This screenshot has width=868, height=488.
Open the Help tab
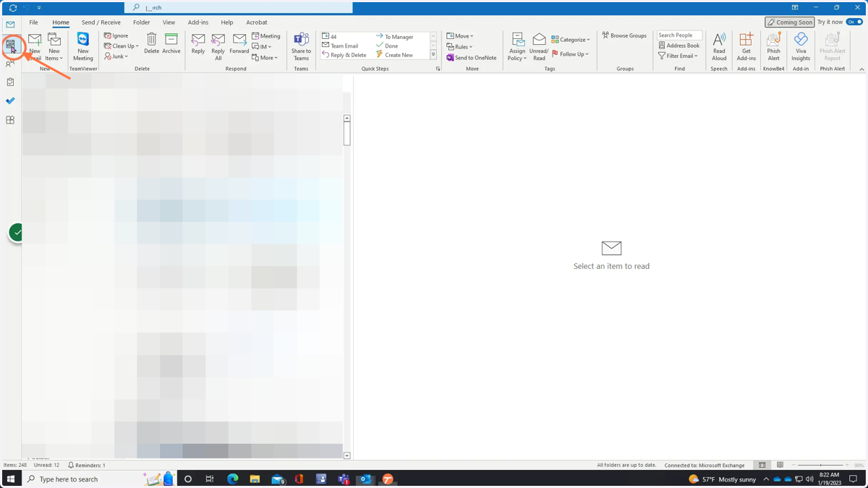click(227, 22)
